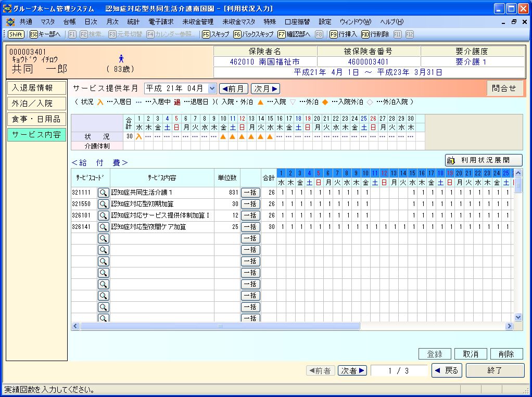The width and height of the screenshot is (532, 397).
Task: Click 一括 button for 認知症対応型夜間ケア加算
Action: coord(250,227)
